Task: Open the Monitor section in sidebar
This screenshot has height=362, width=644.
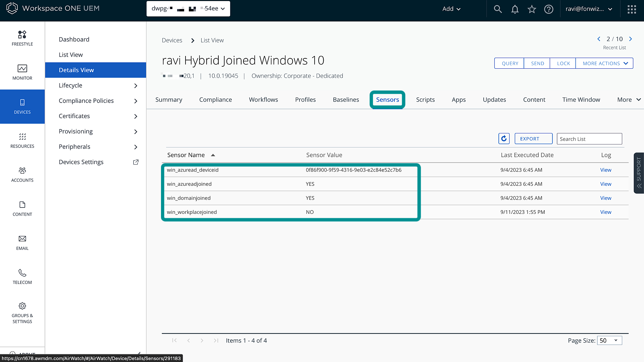Action: tap(22, 72)
